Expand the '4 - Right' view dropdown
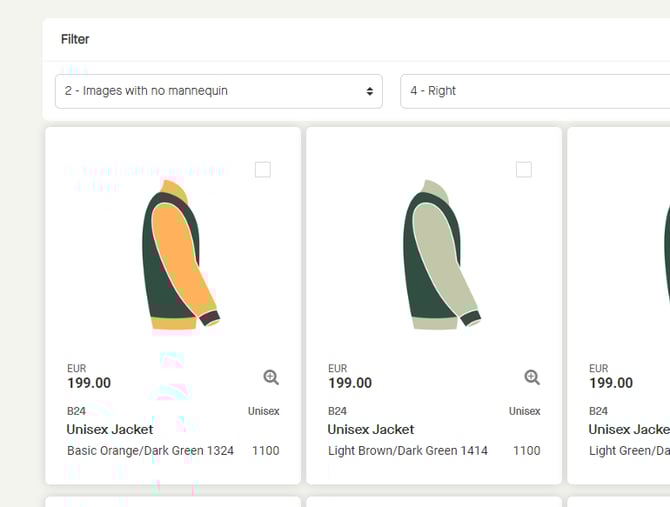 click(x=534, y=91)
